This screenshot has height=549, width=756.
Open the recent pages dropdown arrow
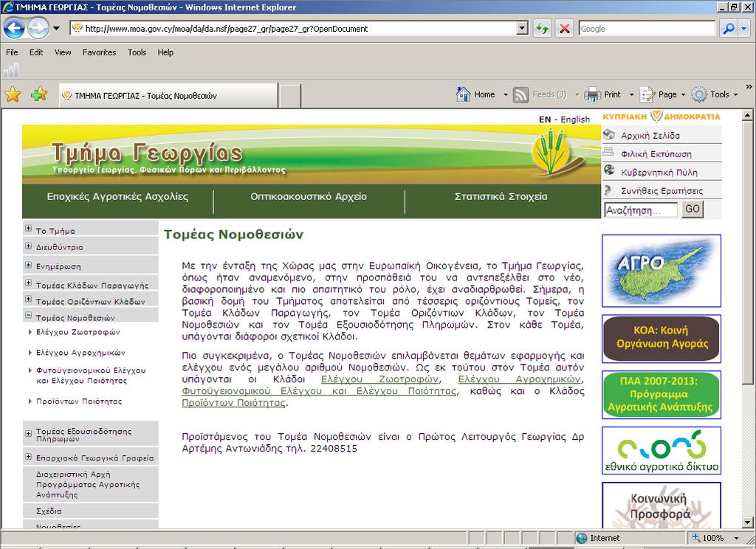[56, 29]
